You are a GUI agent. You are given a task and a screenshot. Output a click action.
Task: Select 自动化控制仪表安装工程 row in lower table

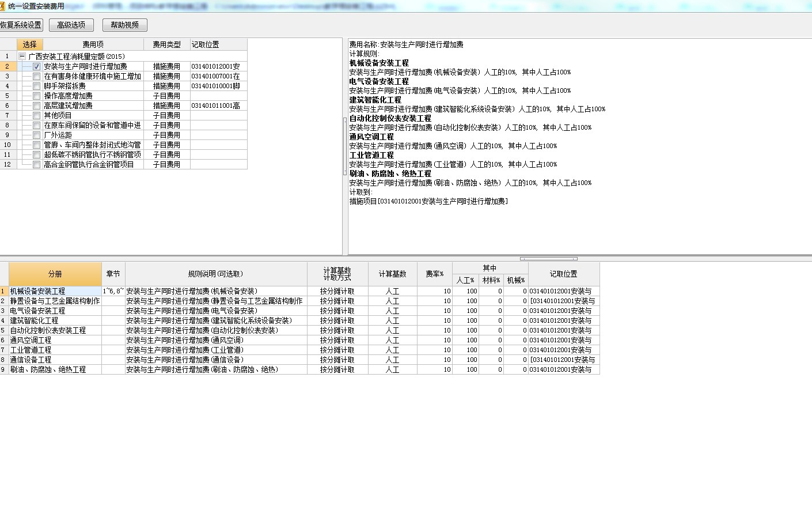[55, 330]
